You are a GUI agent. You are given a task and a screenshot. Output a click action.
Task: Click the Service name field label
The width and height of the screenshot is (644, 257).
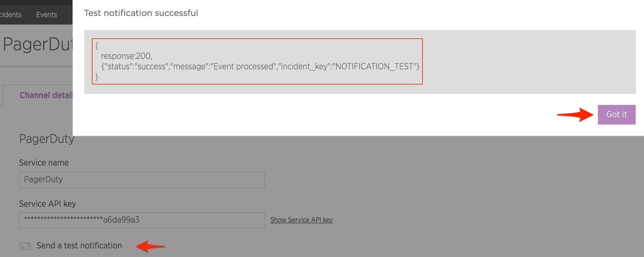[x=44, y=163]
